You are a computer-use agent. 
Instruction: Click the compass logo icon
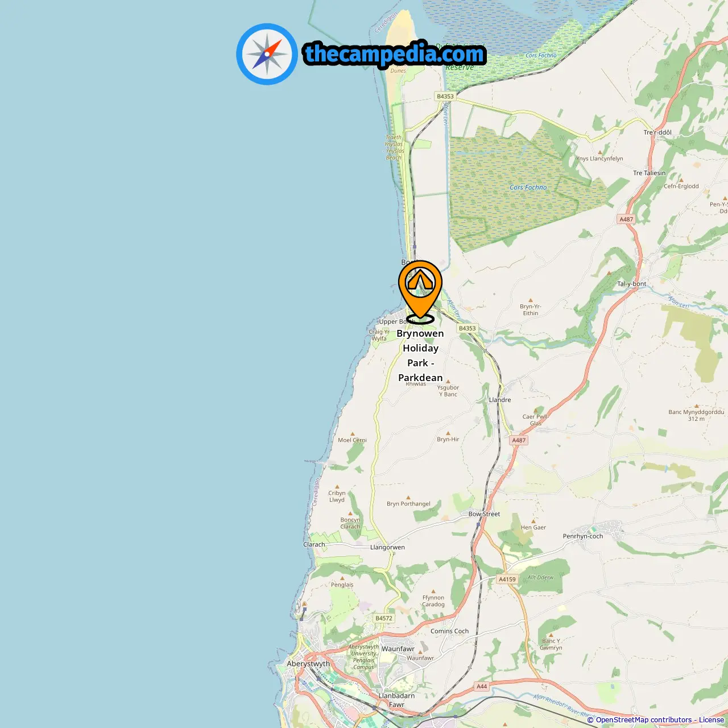pos(267,54)
